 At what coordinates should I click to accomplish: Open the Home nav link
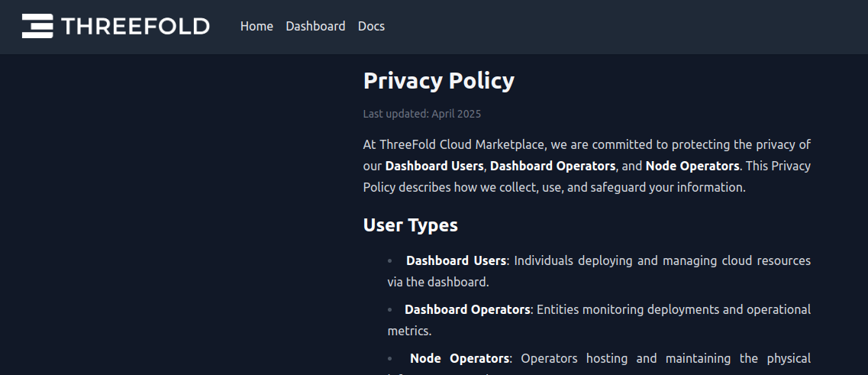click(x=257, y=27)
